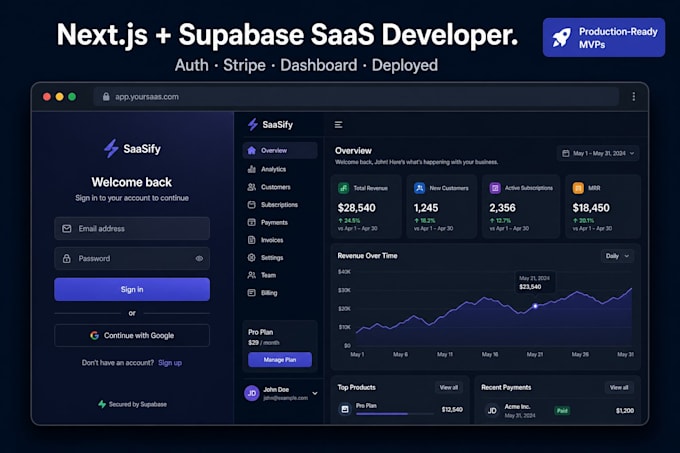Click the Production-Ready MVPs badge
The height and width of the screenshot is (453, 680).
[x=604, y=37]
